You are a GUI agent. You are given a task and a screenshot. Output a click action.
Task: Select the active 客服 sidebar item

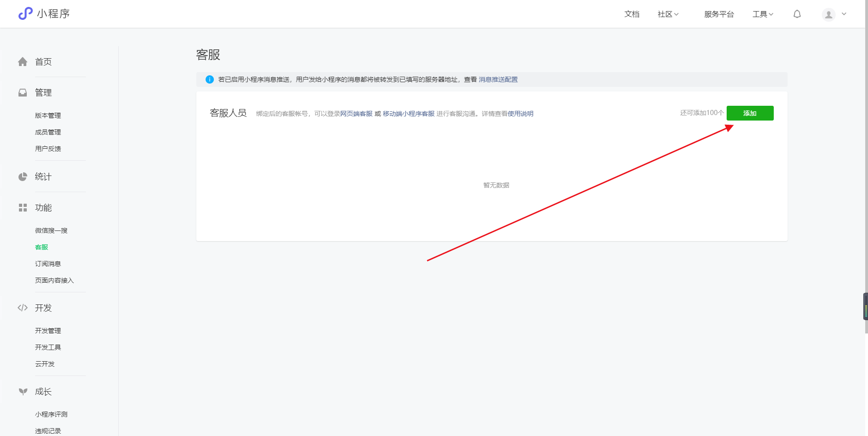coord(42,247)
